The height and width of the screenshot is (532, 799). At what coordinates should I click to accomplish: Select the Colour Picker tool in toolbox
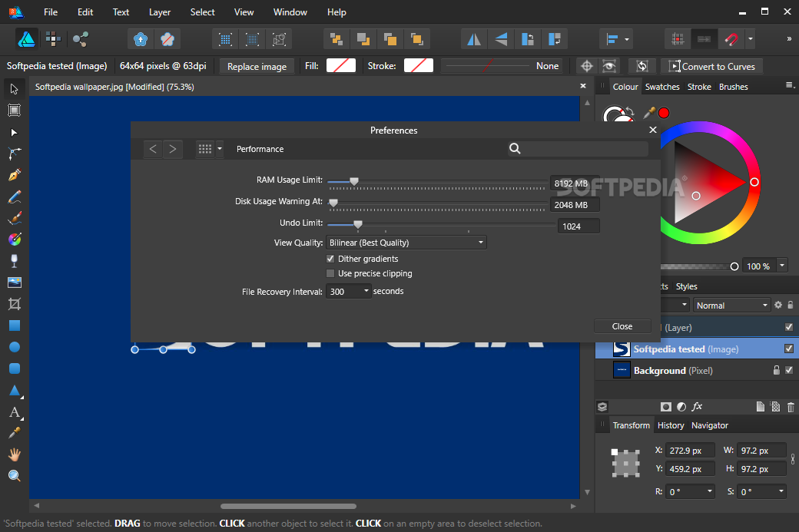(15, 433)
